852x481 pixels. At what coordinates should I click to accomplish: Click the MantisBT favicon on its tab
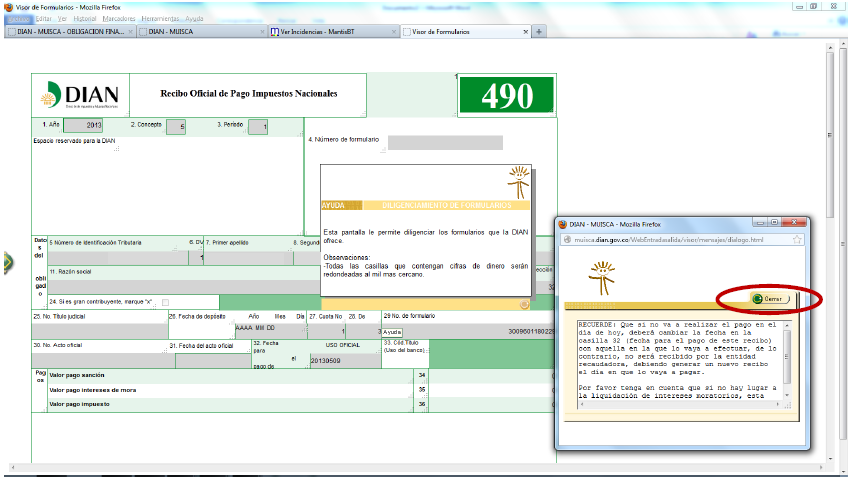pos(274,32)
